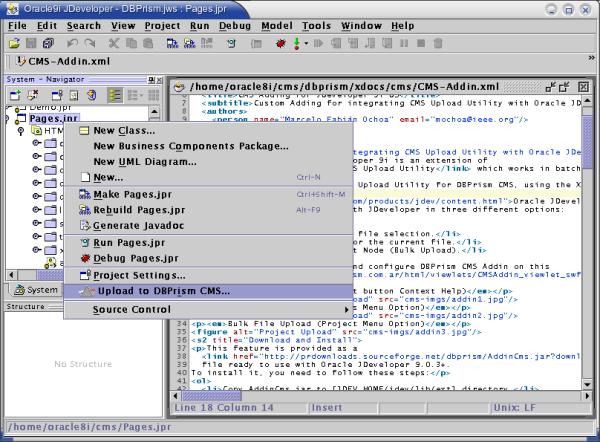Open the Search menu
This screenshot has width=600, height=442.
pos(84,26)
